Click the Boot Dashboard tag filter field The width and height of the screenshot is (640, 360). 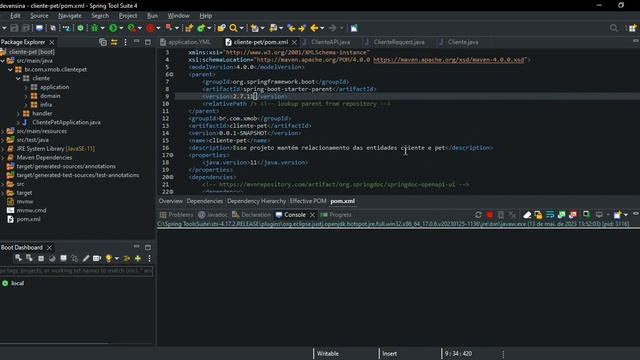[76, 271]
